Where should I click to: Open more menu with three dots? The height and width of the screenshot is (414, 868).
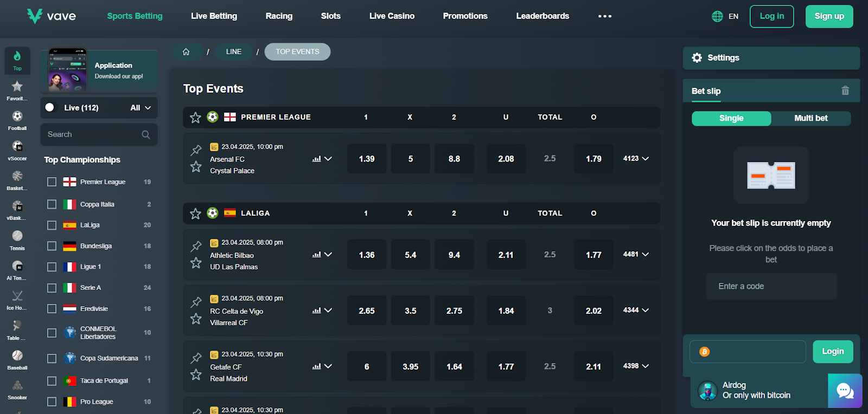tap(605, 16)
